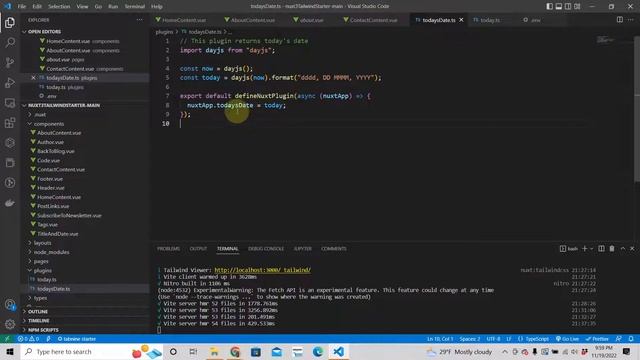Image resolution: width=640 pixels, height=360 pixels.
Task: Expand the Outline section
Action: 85,311
